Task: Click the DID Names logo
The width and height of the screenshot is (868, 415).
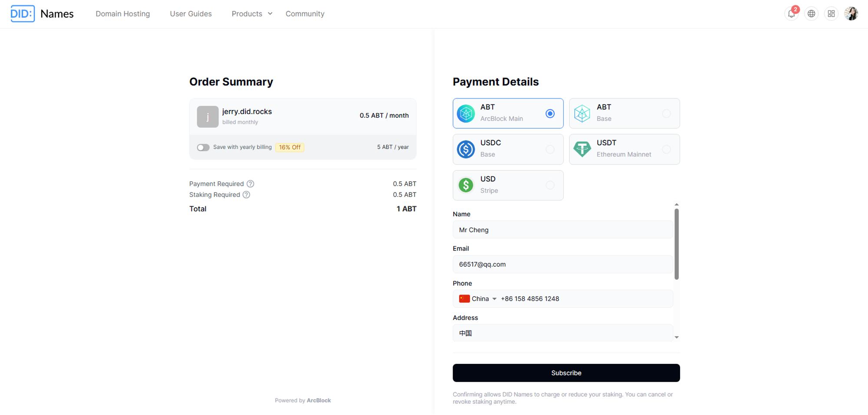Action: click(x=42, y=14)
